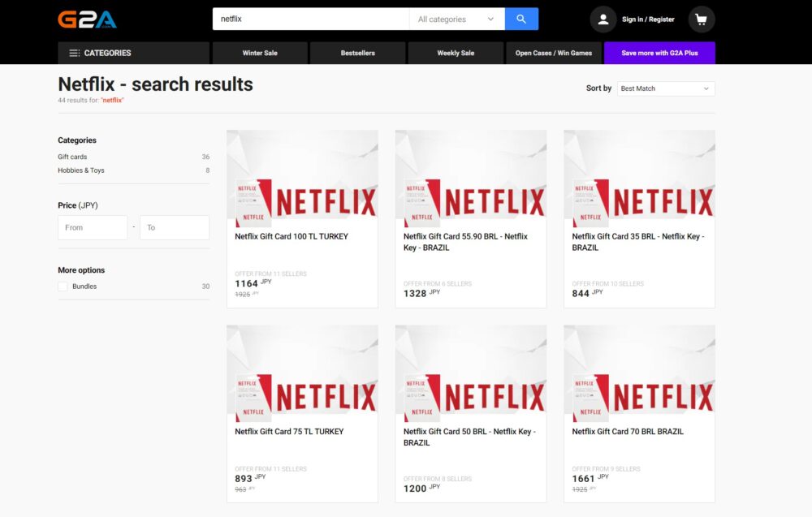Click title Netflix Gift Card 35 BRL - Netflix Key
Image resolution: width=812 pixels, height=517 pixels.
[638, 242]
